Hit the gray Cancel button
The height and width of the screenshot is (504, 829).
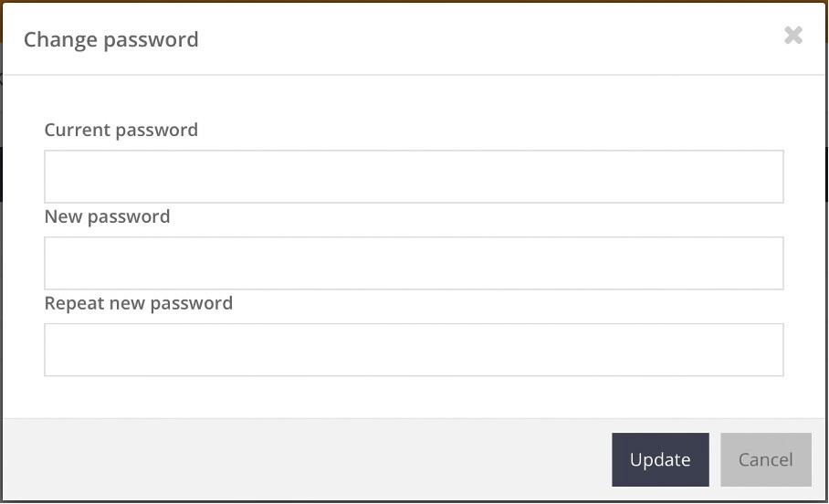coord(765,459)
